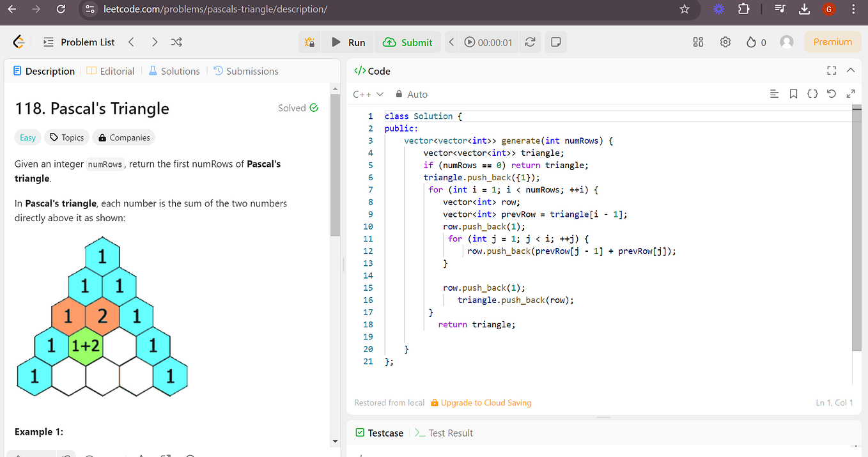
Task: Open the notes icon in the top toolbar
Action: 556,42
